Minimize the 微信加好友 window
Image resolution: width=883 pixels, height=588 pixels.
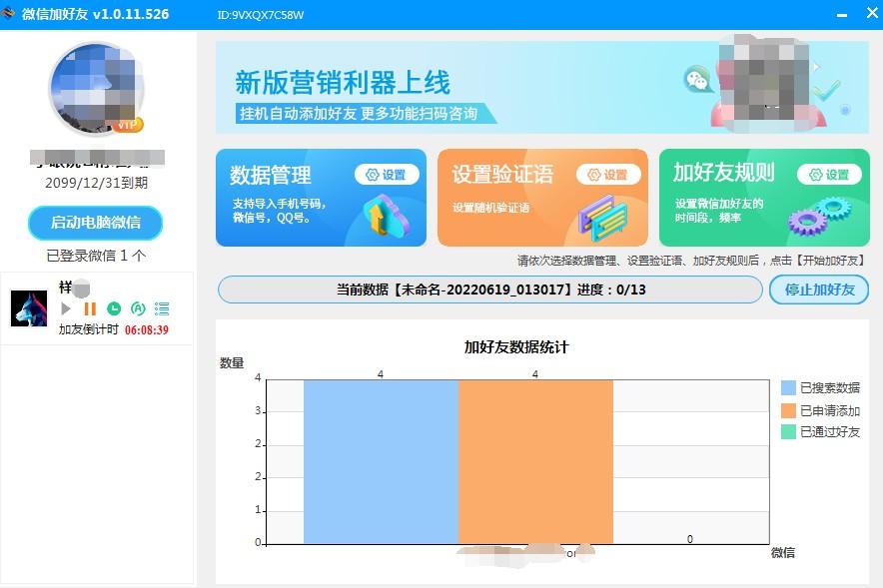tap(842, 15)
